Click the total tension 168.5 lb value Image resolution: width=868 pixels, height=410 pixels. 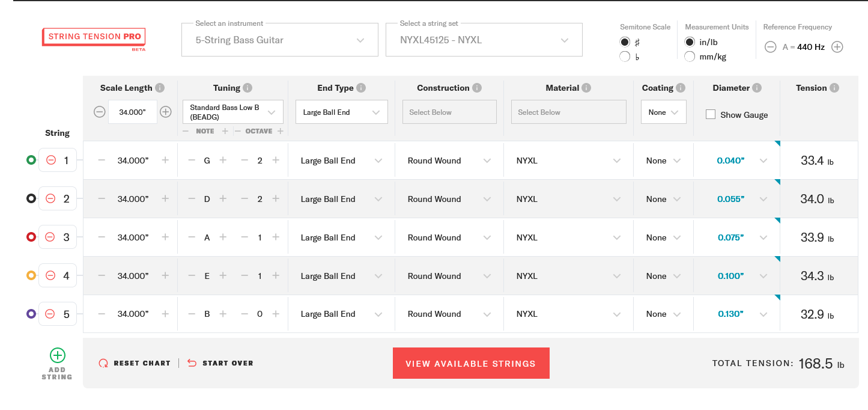[x=821, y=363]
